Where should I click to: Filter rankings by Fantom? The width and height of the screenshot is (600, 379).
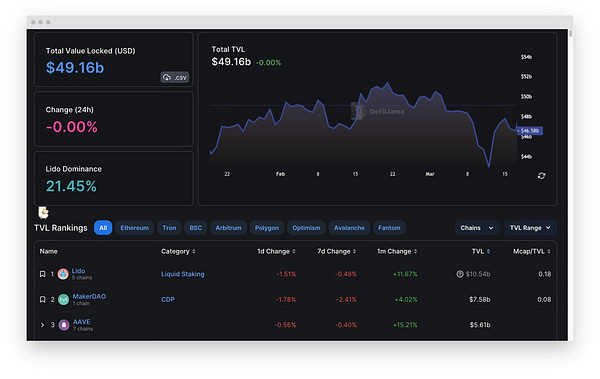(389, 228)
